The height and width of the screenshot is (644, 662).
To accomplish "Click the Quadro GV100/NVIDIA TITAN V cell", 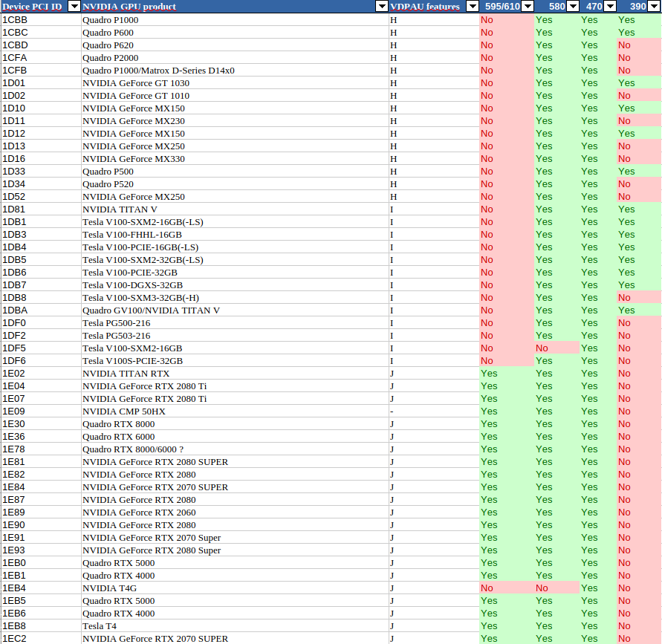I will (235, 310).
